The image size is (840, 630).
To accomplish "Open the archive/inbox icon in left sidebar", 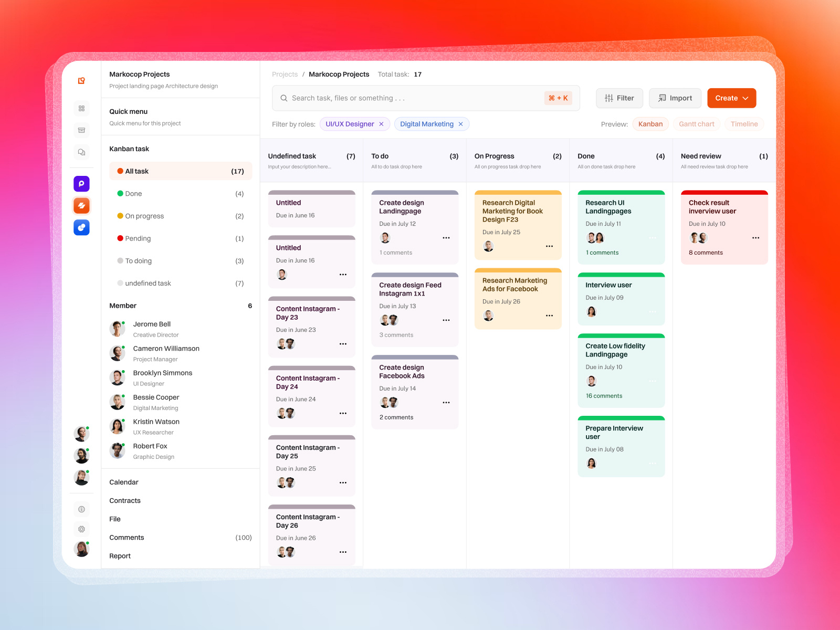I will pos(81,130).
